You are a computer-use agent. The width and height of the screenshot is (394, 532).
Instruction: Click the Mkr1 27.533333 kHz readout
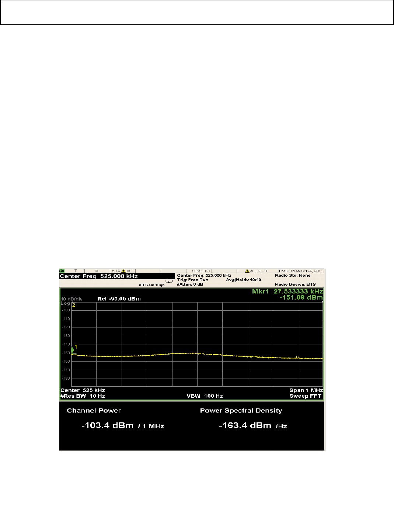click(x=287, y=291)
